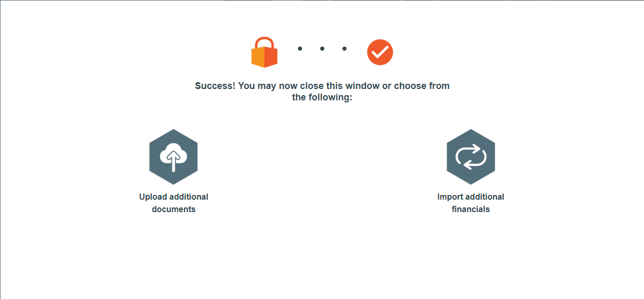Click the white cloud arrow inside the upload hexagon

[x=174, y=157]
